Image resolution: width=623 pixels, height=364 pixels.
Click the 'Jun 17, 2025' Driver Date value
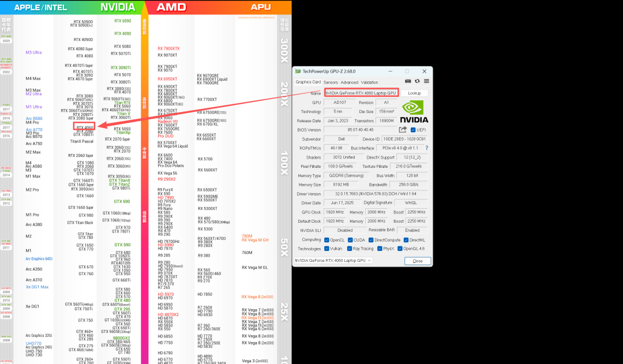[x=341, y=203]
